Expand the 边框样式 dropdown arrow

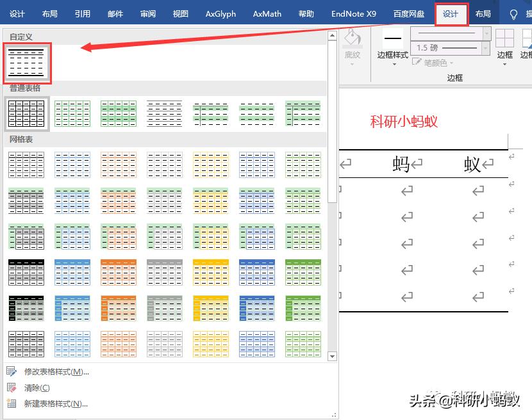394,65
